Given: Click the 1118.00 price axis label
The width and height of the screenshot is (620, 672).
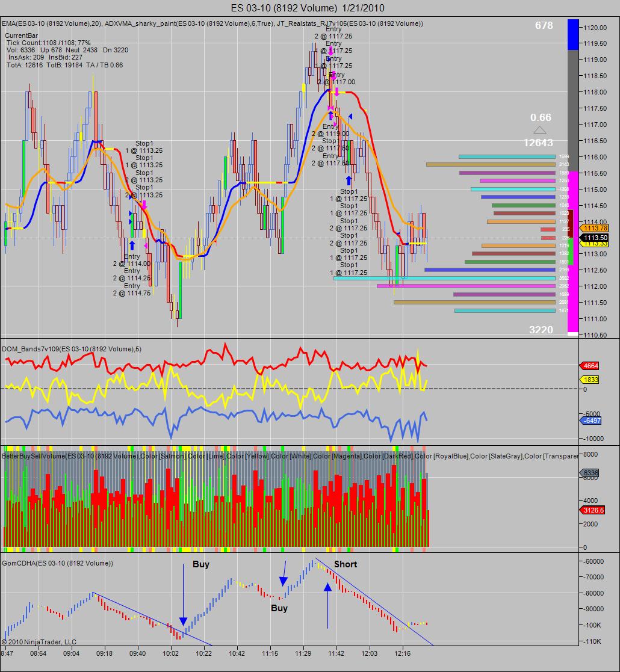Looking at the screenshot, I should 595,92.
